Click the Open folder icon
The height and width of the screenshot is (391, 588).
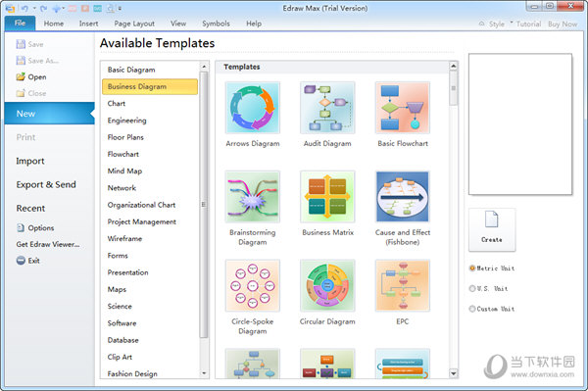(x=21, y=76)
